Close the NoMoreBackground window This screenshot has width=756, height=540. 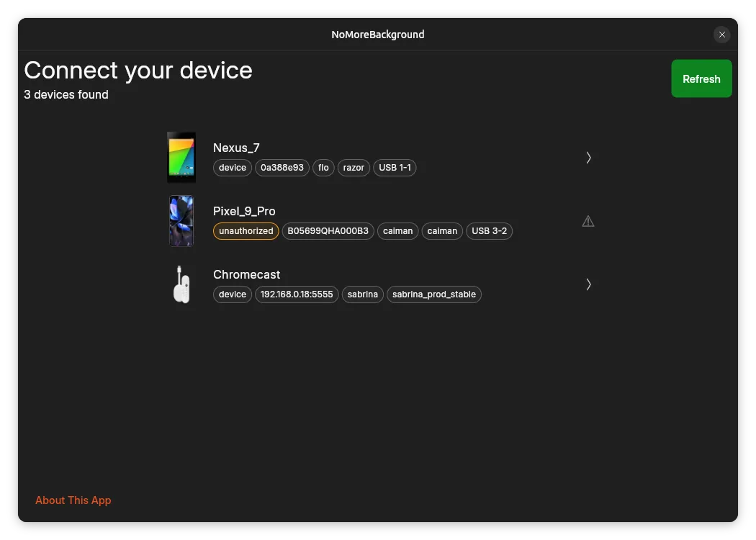click(722, 35)
